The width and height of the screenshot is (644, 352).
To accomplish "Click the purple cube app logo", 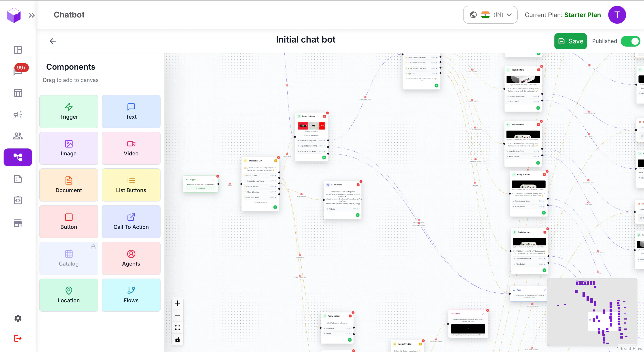I will click(14, 15).
